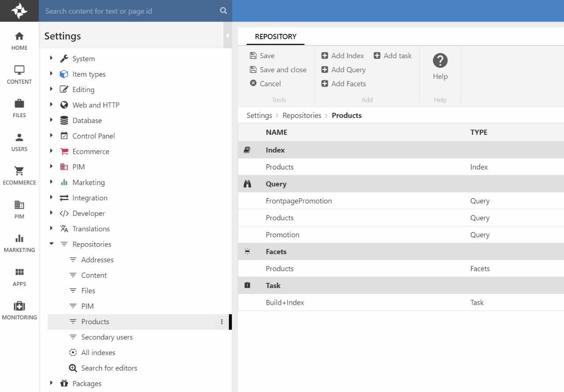Select All indexes in the tree
Viewport: 564px width, 392px height.
pos(98,353)
